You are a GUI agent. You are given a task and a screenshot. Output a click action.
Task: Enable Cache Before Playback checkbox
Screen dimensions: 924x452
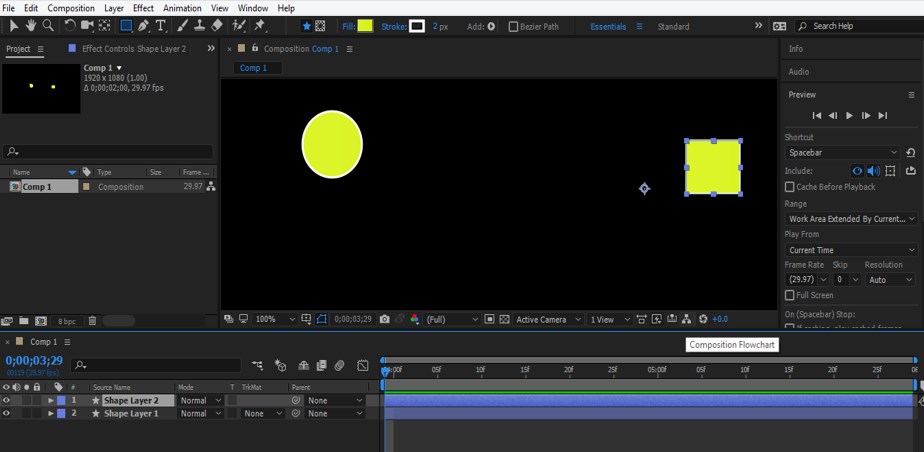click(x=790, y=187)
